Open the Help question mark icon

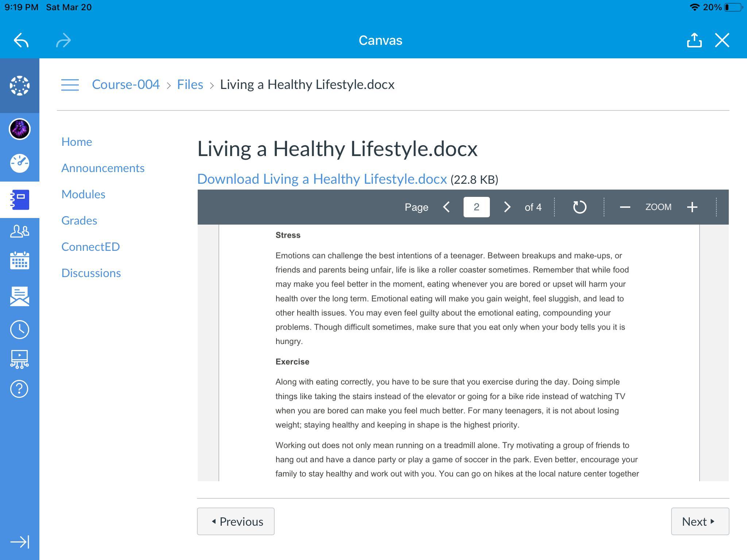(x=20, y=389)
